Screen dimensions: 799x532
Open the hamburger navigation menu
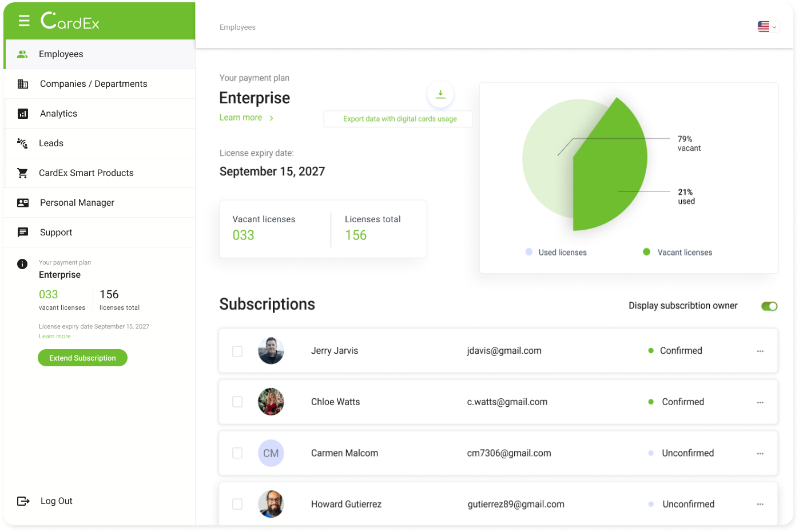pyautogui.click(x=23, y=21)
